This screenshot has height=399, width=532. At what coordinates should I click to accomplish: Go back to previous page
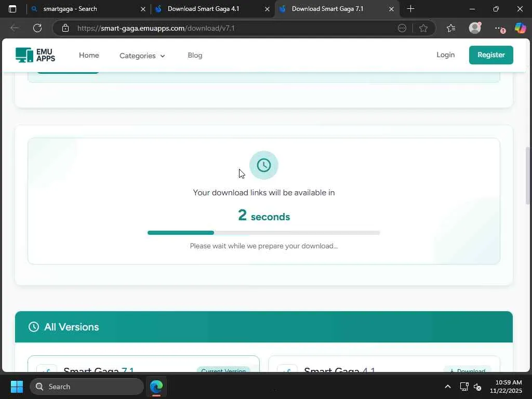(x=14, y=28)
